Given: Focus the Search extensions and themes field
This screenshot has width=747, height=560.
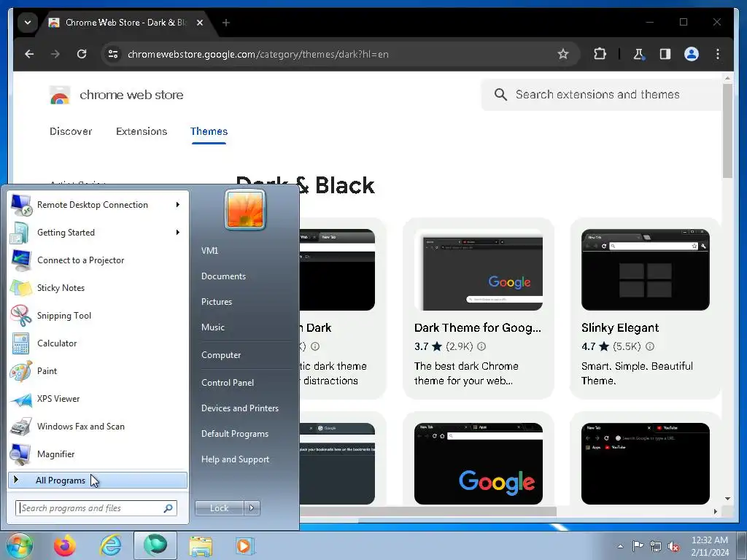Looking at the screenshot, I should (600, 95).
